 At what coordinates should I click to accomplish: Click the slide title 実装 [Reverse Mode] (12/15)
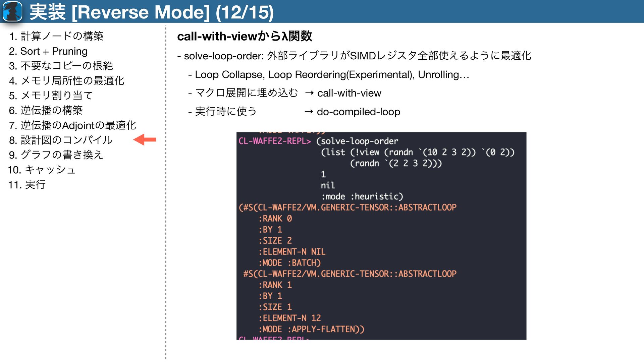point(152,12)
